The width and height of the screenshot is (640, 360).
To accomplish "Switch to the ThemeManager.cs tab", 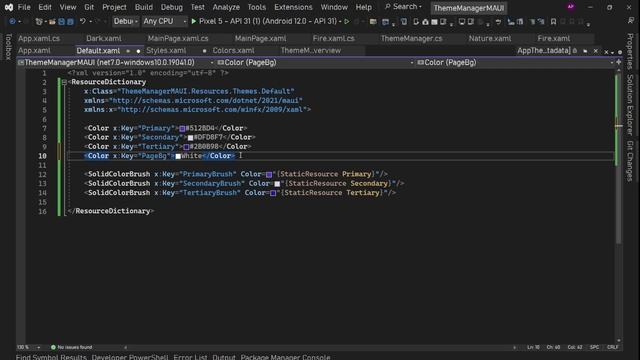I will pos(411,38).
